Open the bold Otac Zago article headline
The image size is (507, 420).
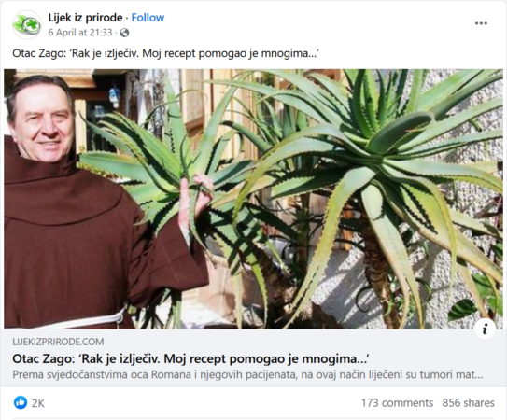pos(190,359)
